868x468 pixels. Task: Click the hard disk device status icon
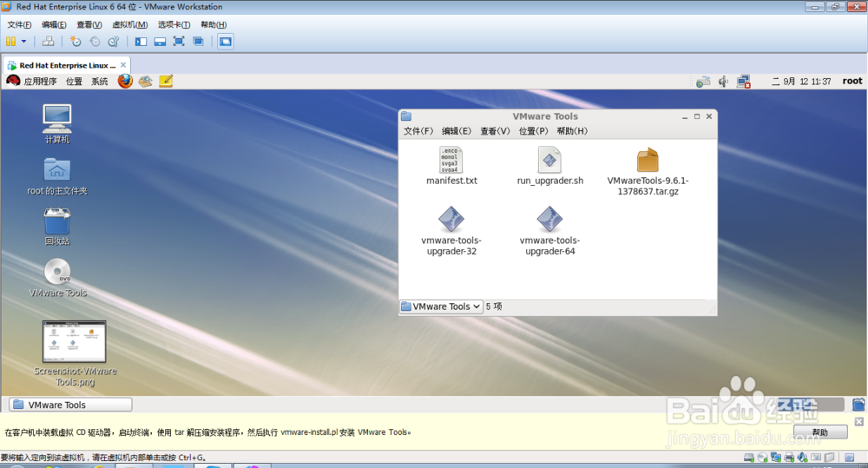(748, 458)
